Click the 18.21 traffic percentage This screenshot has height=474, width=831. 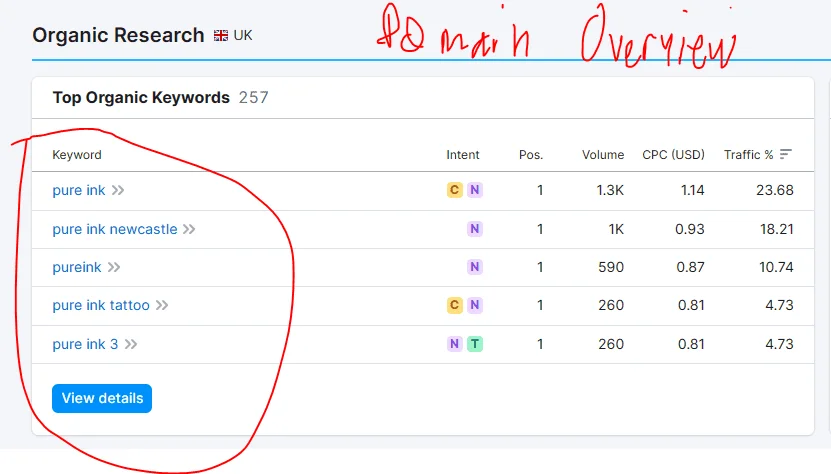pyautogui.click(x=776, y=229)
